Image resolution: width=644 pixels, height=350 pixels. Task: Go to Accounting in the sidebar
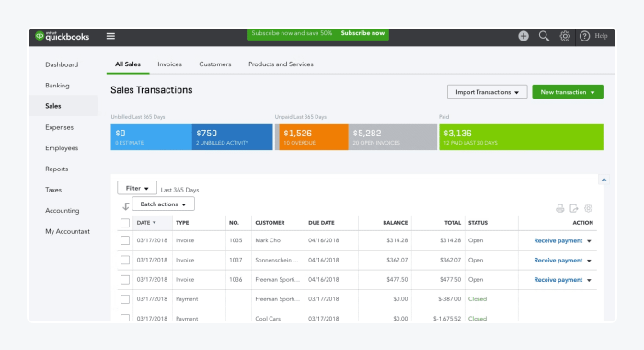62,211
